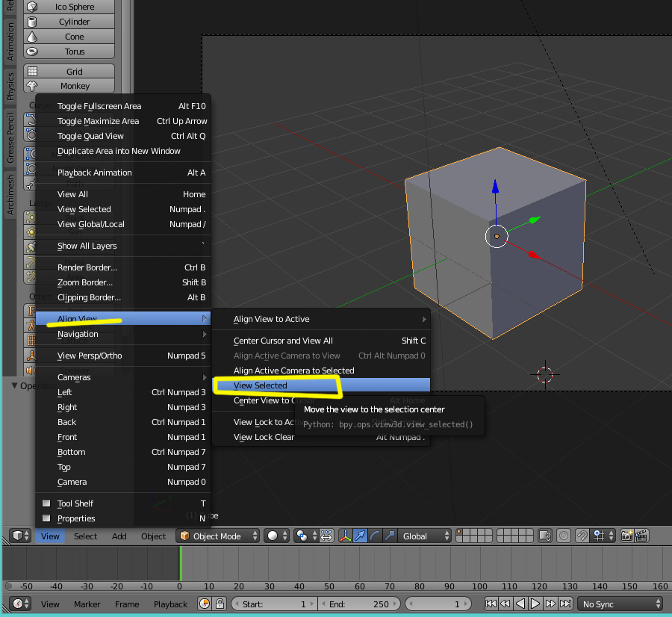Expand Cameras submenu
This screenshot has height=617, width=672.
coord(123,377)
